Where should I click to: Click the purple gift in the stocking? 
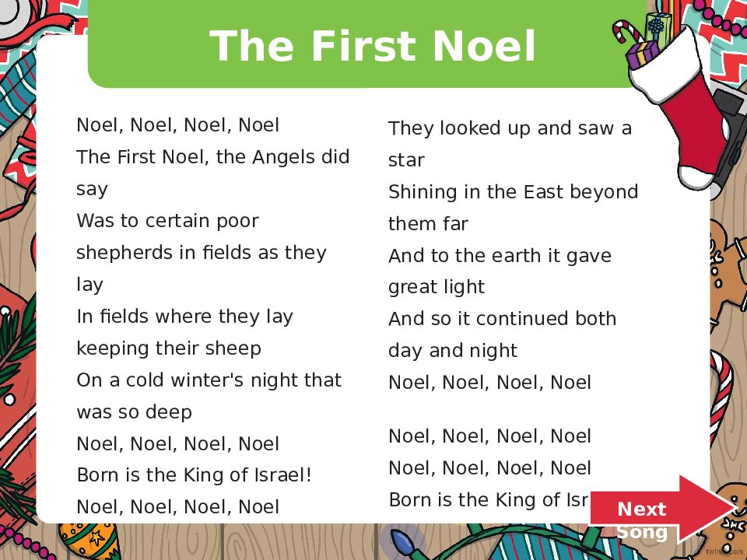[x=642, y=54]
